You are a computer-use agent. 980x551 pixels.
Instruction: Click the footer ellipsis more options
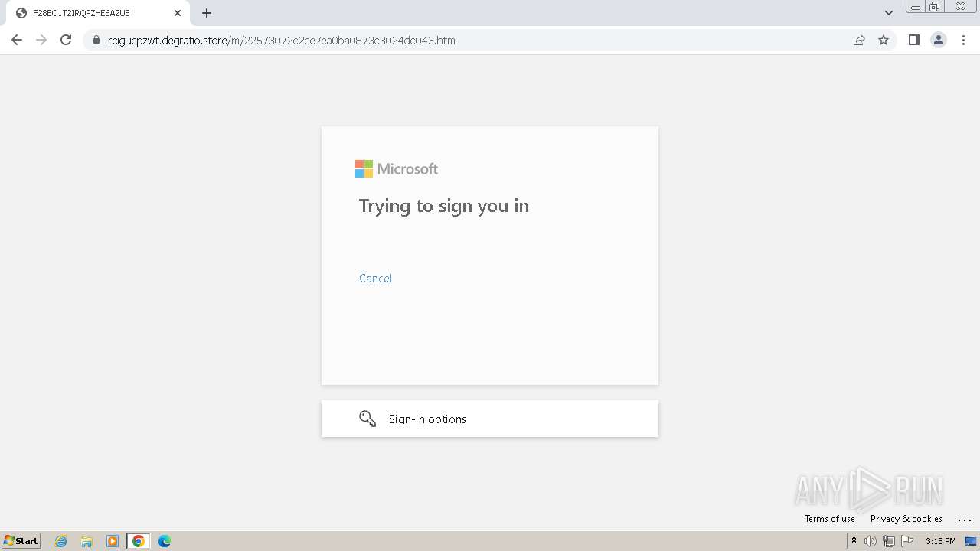(965, 519)
